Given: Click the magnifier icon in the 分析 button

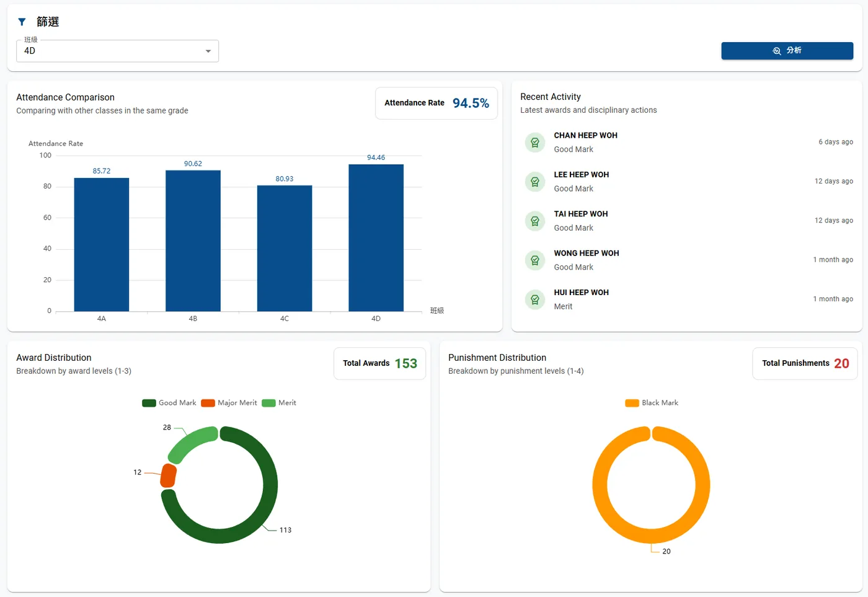Looking at the screenshot, I should tap(777, 51).
